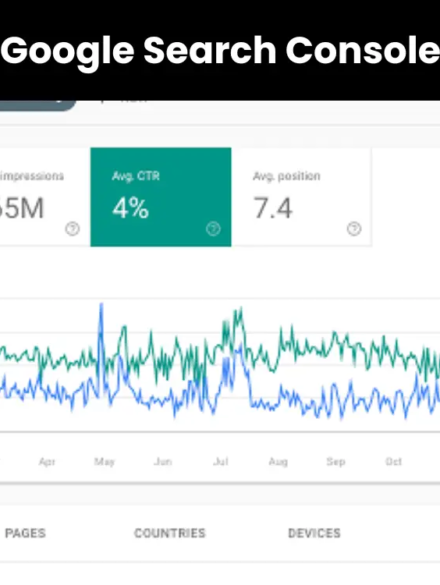The image size is (440, 585).
Task: Click the Aug label on chart axis
Action: [x=278, y=462]
